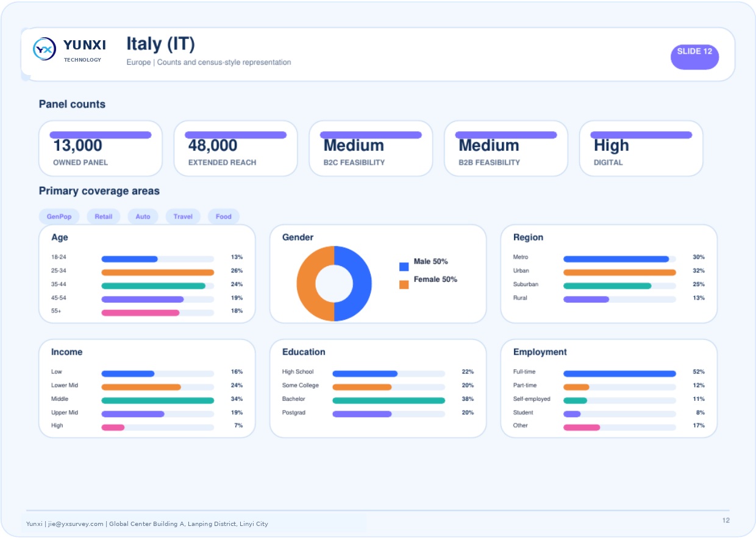Select the GenPop coverage tag
The height and width of the screenshot is (540, 756).
pos(59,217)
